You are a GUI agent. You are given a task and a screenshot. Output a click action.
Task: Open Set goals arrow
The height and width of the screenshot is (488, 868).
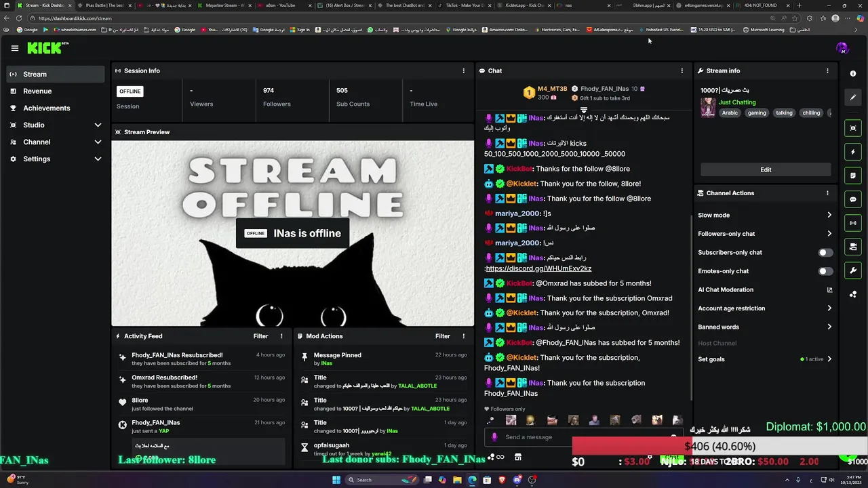pos(829,359)
